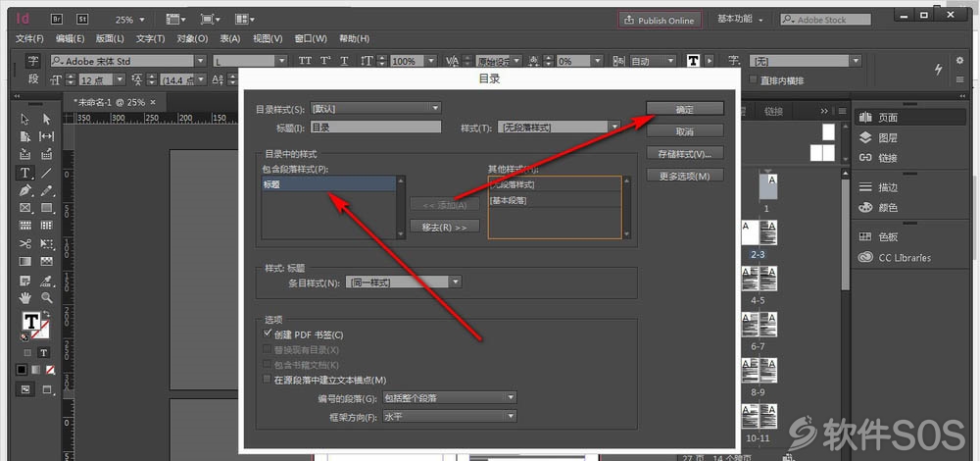Select the Direct Selection tool
980x461 pixels.
tap(46, 119)
